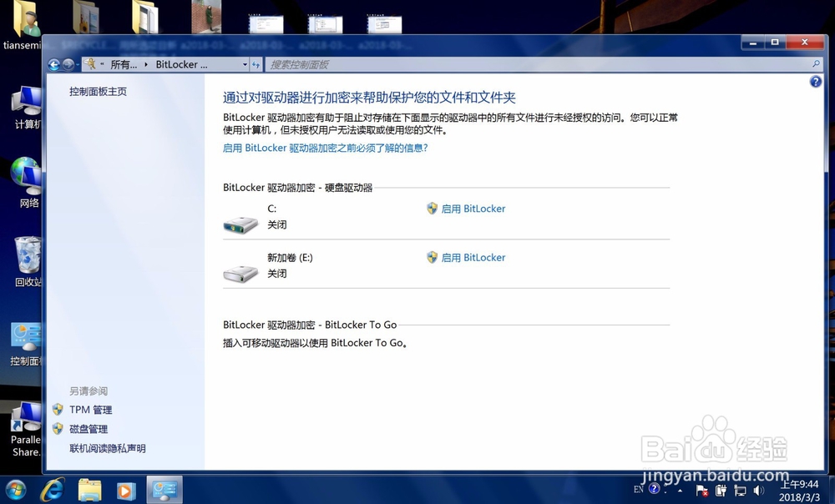The width and height of the screenshot is (835, 504).
Task: Click shield icon beside E: BitLocker link
Action: tap(433, 257)
